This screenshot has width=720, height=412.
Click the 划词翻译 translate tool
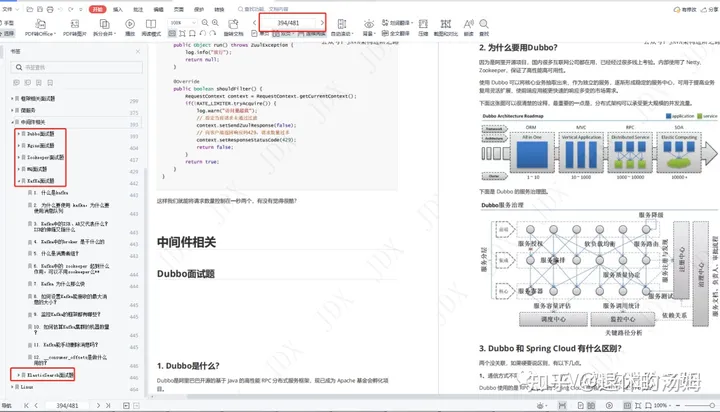click(x=397, y=23)
